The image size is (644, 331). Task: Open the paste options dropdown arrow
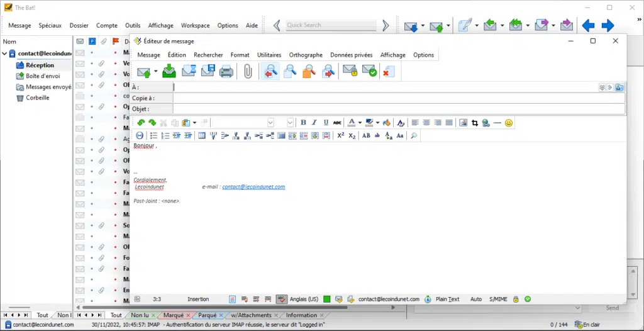(195, 123)
